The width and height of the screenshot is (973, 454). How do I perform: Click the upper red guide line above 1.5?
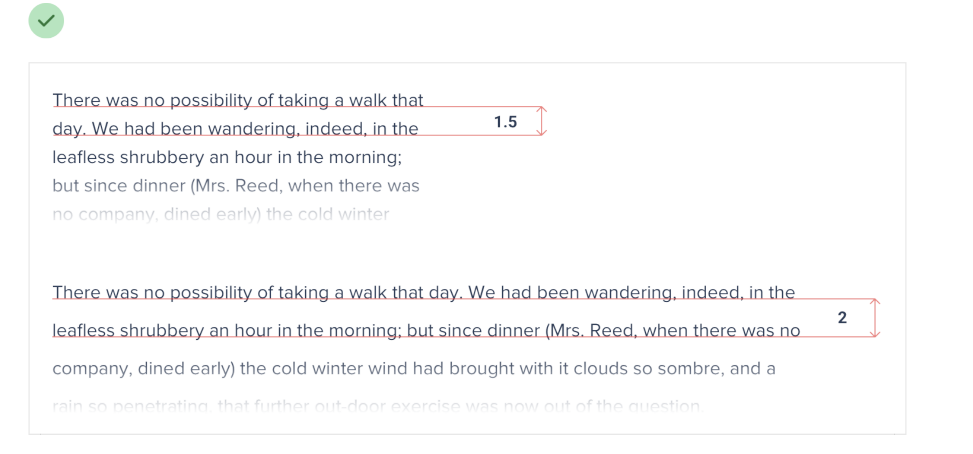(x=297, y=107)
